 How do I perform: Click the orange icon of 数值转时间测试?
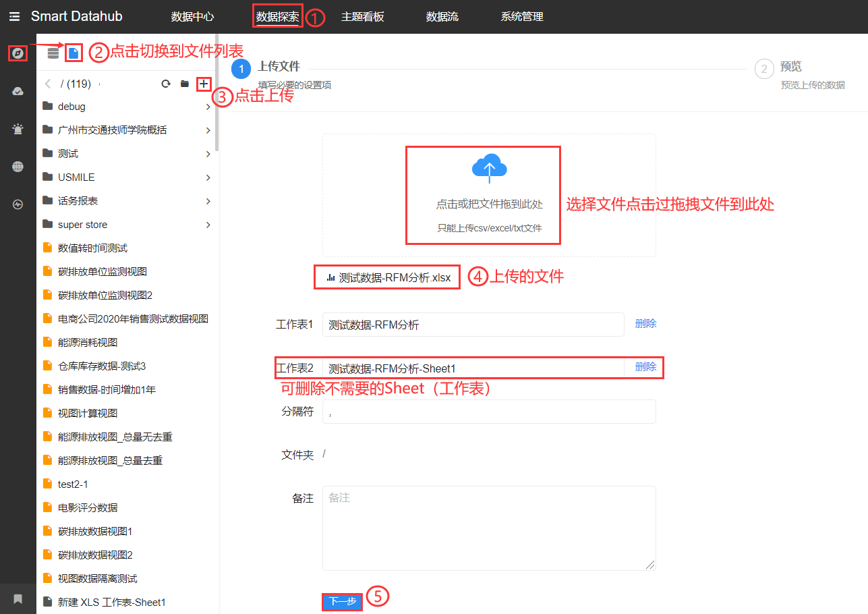click(x=47, y=248)
